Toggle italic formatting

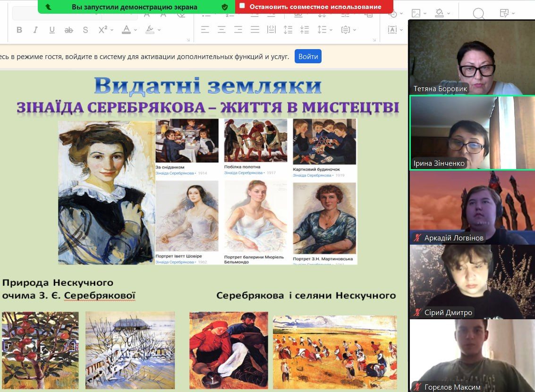(x=35, y=30)
